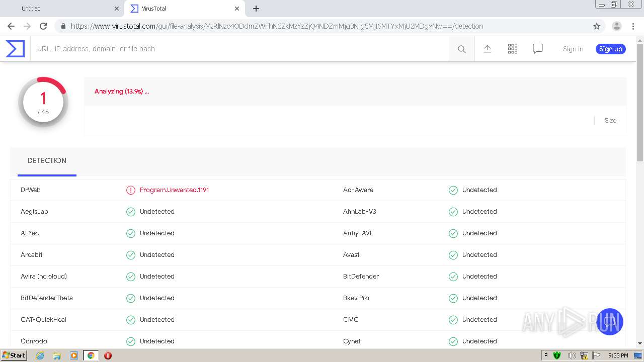Click the Avast undetected check icon
The height and width of the screenshot is (362, 644).
pyautogui.click(x=453, y=255)
